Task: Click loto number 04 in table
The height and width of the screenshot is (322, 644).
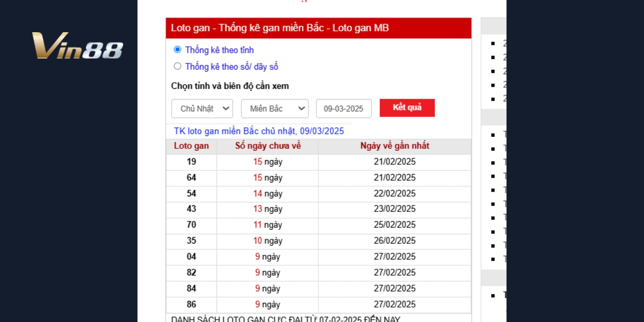Action: [x=191, y=257]
